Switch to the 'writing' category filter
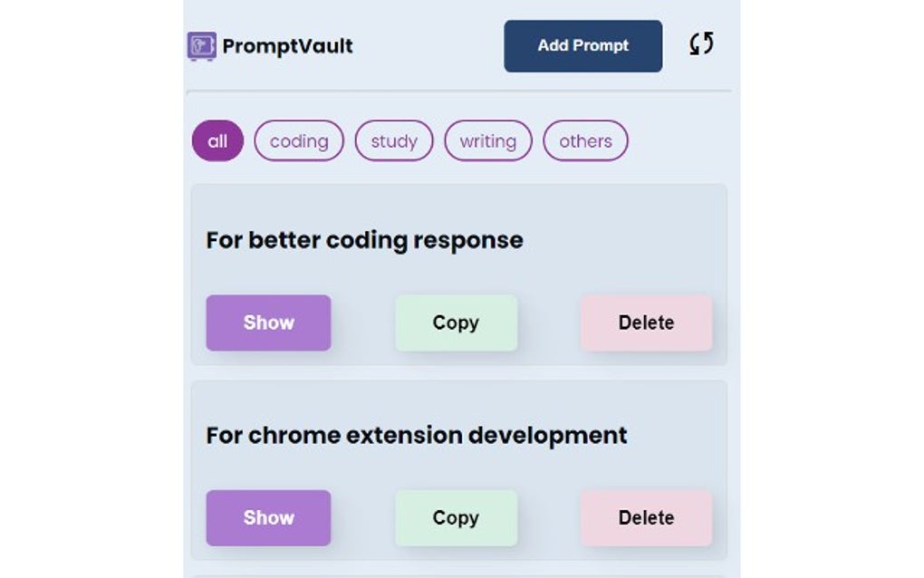 (x=488, y=141)
